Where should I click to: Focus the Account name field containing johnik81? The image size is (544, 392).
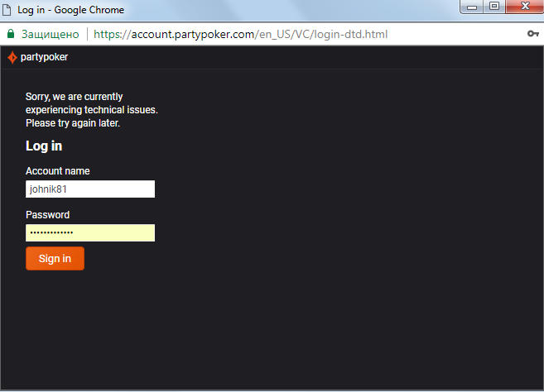pyautogui.click(x=90, y=189)
